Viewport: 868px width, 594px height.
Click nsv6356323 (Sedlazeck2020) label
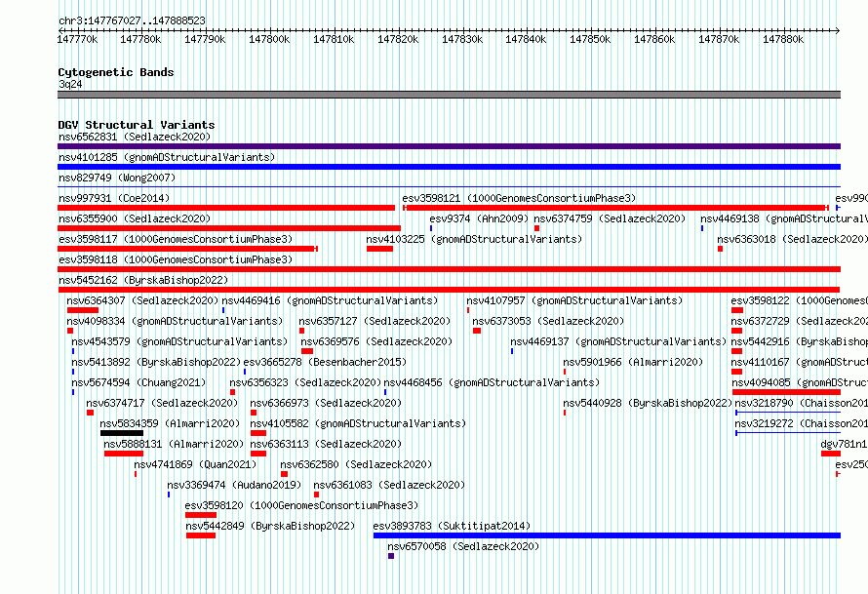tap(305, 382)
